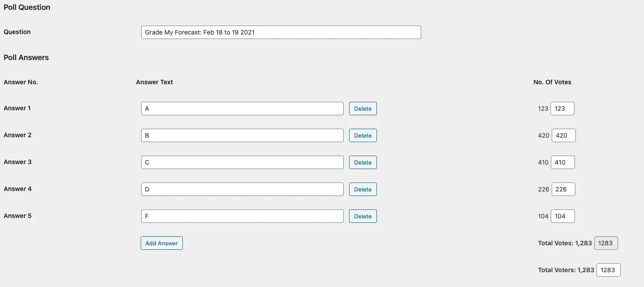Edit the vote count field showing 123
Image resolution: width=644 pixels, height=287 pixels.
point(562,109)
